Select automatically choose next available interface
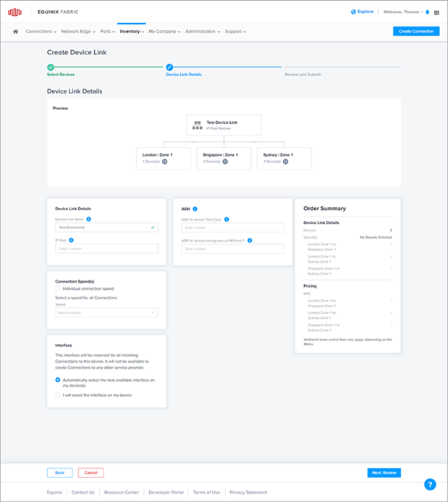Viewport: 448px width, 502px height. 58,380
